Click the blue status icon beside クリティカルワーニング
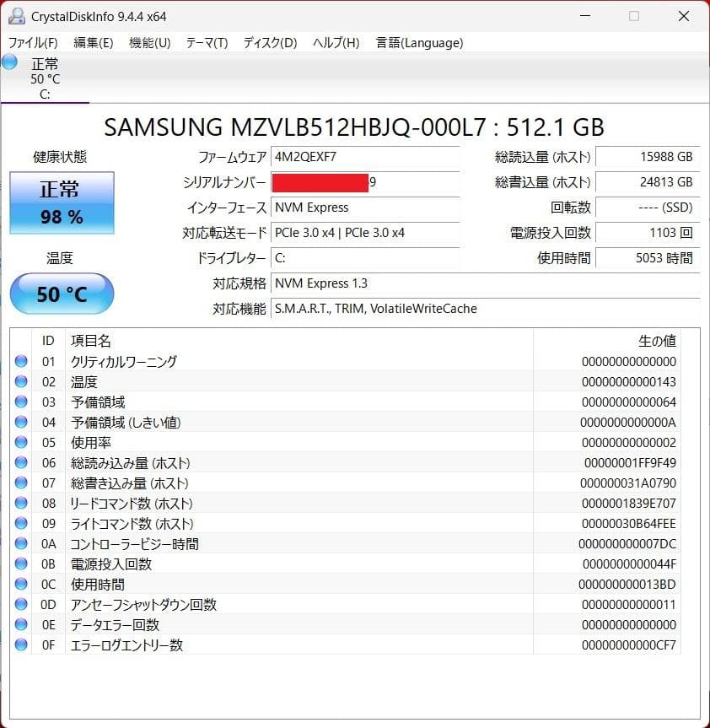The height and width of the screenshot is (728, 710). coord(21,362)
